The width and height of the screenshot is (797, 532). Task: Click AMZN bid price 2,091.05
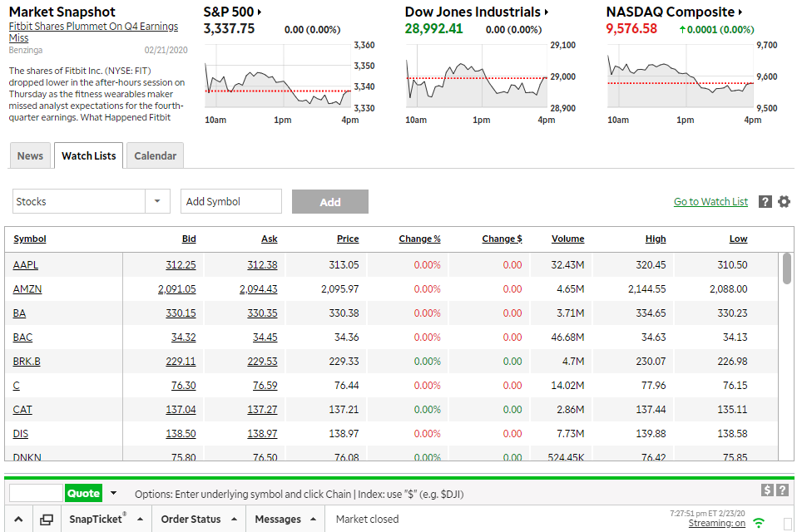[177, 288]
